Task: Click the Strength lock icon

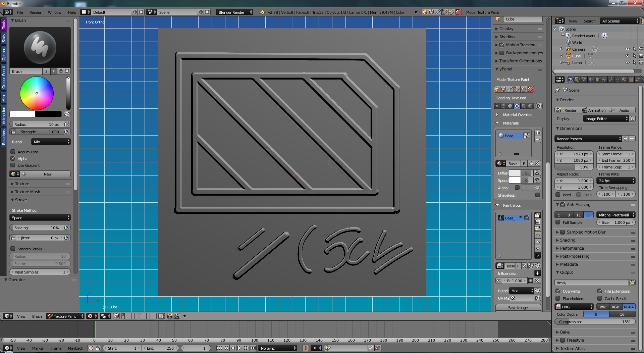Action: click(x=13, y=132)
